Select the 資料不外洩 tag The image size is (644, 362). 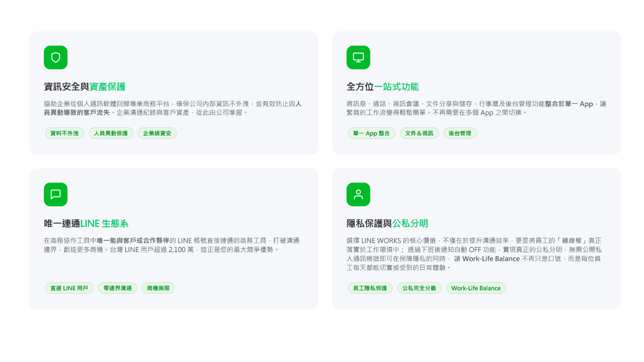[x=65, y=133]
